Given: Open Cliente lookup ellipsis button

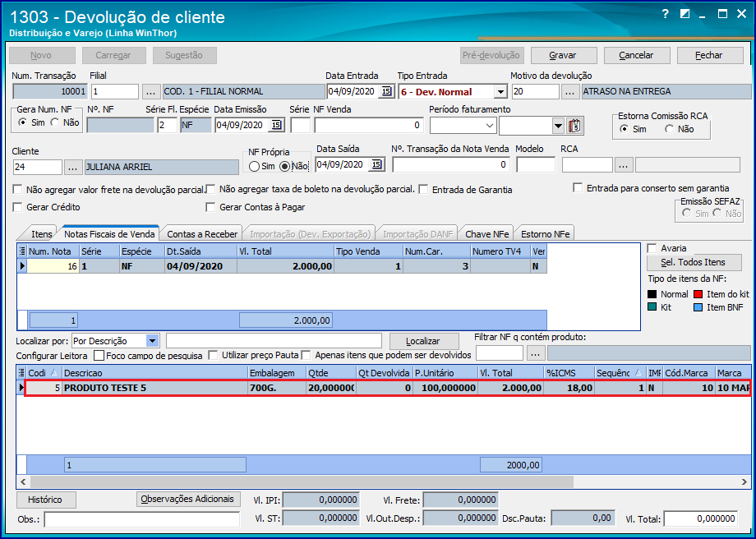Looking at the screenshot, I should coord(73,168).
